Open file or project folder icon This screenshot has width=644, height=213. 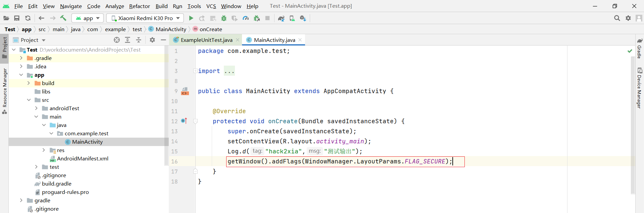(6, 18)
